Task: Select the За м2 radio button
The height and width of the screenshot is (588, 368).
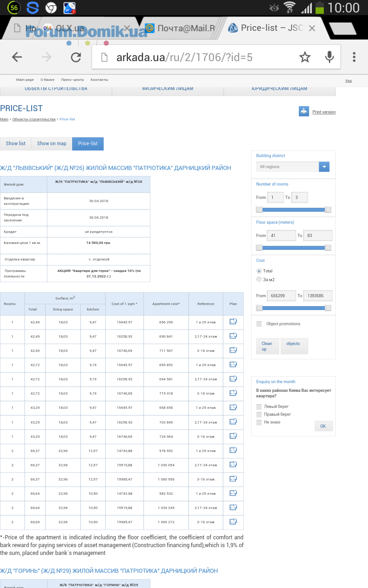Action: pos(259,279)
